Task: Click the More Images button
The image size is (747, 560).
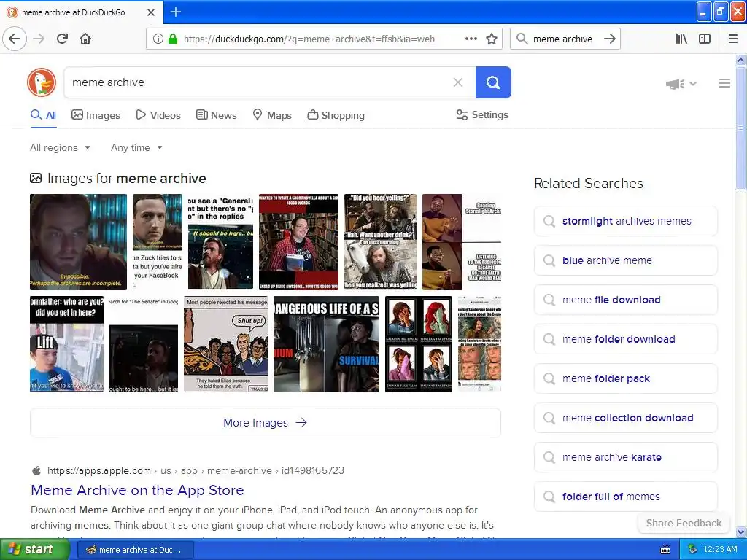Action: point(266,423)
